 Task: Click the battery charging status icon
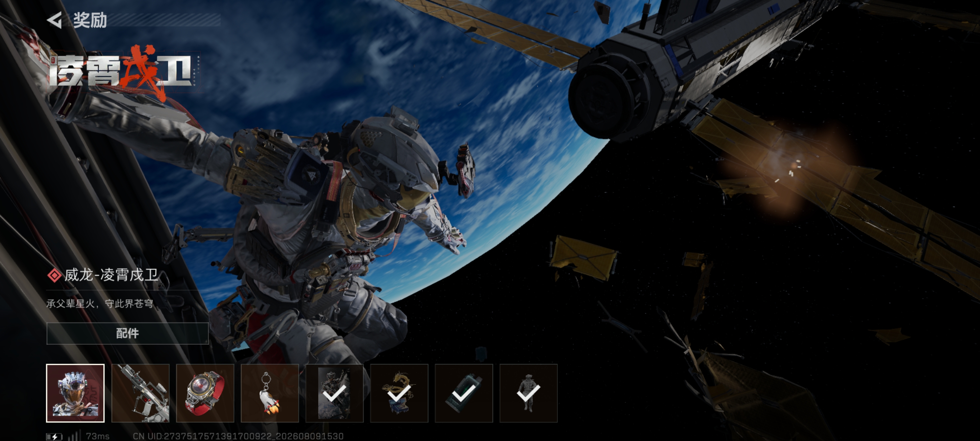point(54,436)
